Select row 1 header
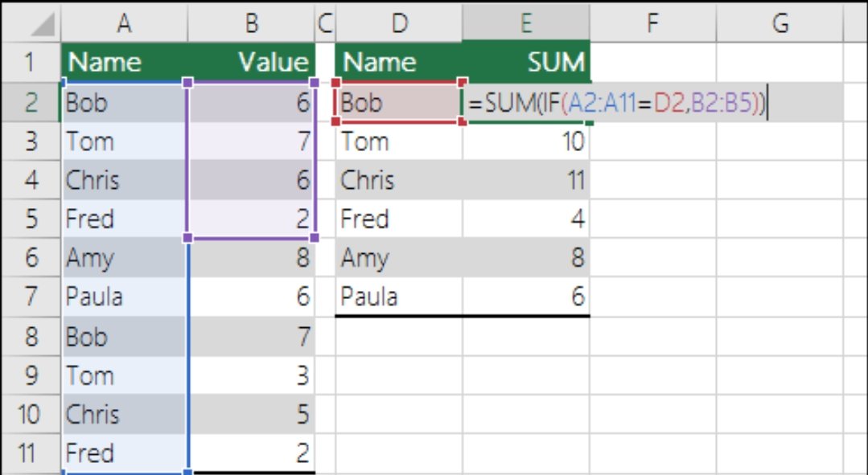 (x=30, y=63)
